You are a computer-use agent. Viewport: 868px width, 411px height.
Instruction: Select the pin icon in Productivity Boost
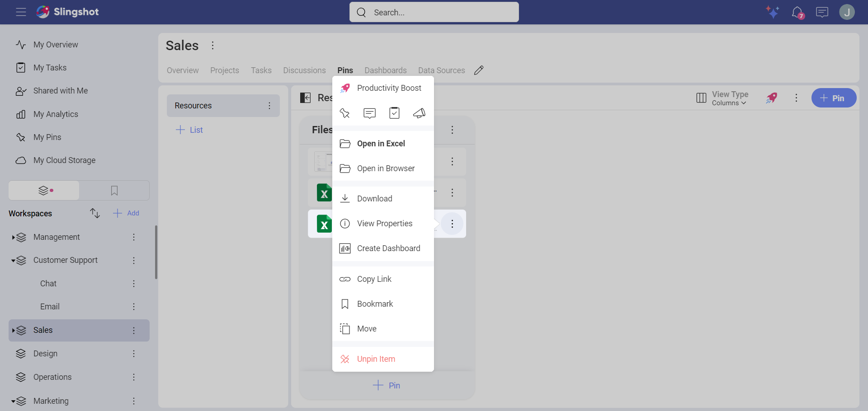click(x=345, y=113)
